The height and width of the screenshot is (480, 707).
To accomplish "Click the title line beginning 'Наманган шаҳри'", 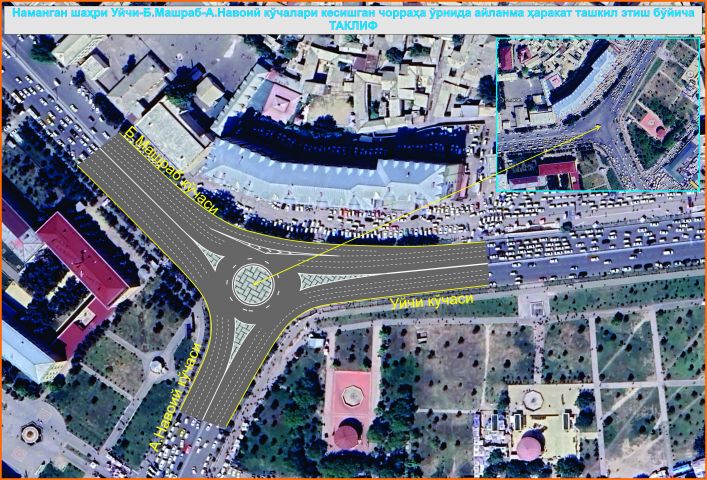I will click(x=354, y=13).
